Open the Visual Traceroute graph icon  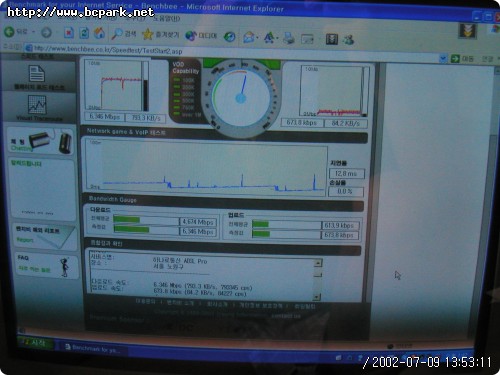(x=37, y=104)
